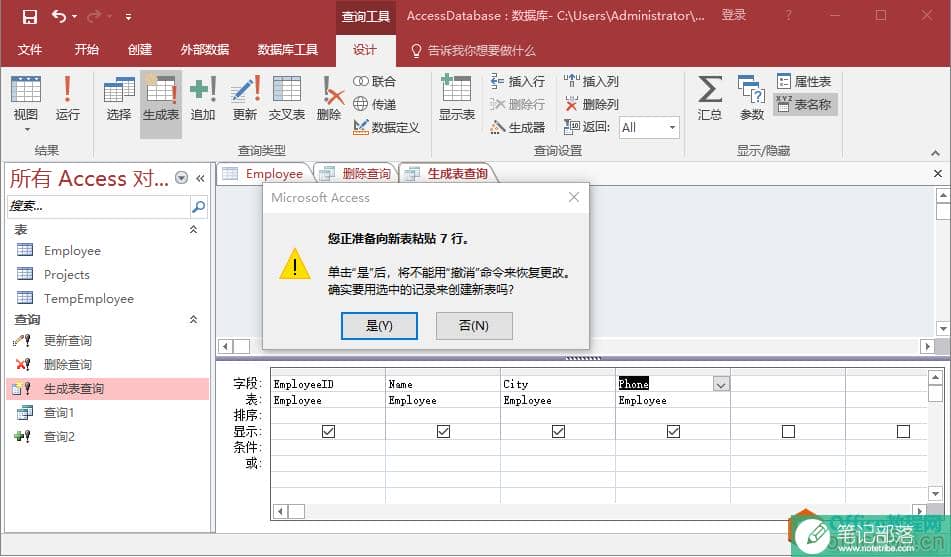Uncheck Show box for Phone column
Viewport: 951px width, 557px height.
(x=673, y=431)
